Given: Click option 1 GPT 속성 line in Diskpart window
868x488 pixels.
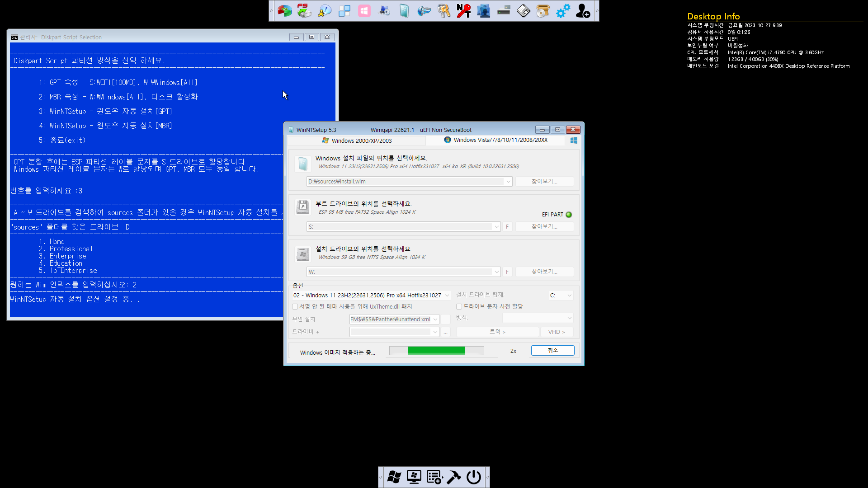Looking at the screenshot, I should coord(118,83).
